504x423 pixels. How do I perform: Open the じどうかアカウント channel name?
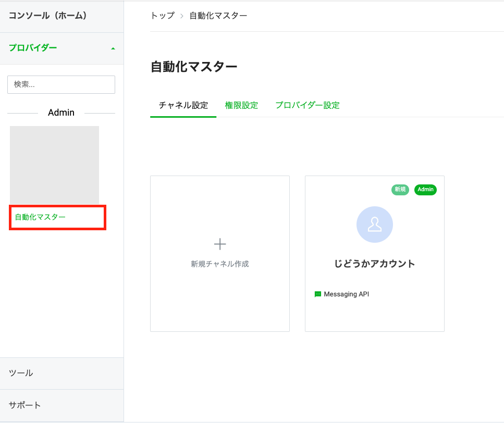pyautogui.click(x=374, y=264)
